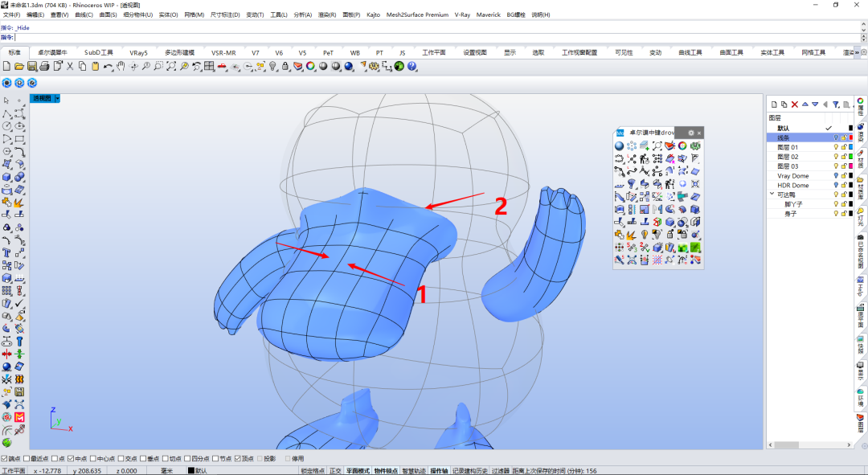This screenshot has width=868, height=475.
Task: Open the 透视图 viewport dropdown arrow
Action: 57,98
